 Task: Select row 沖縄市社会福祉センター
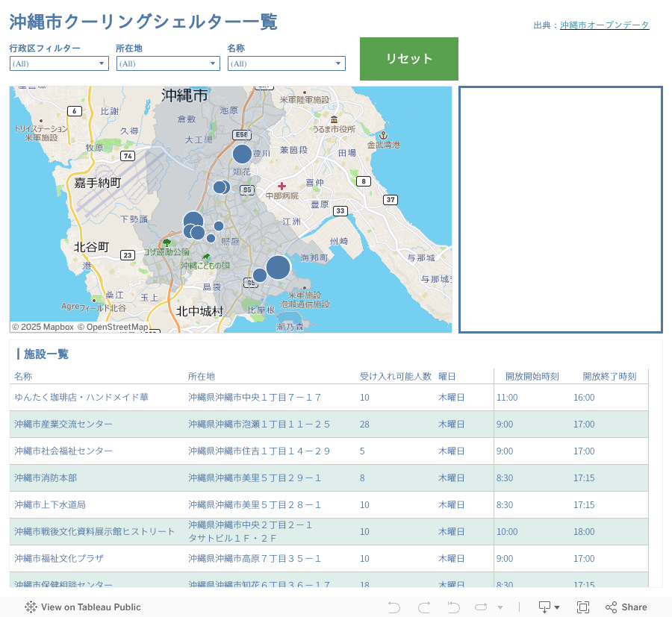click(x=329, y=451)
